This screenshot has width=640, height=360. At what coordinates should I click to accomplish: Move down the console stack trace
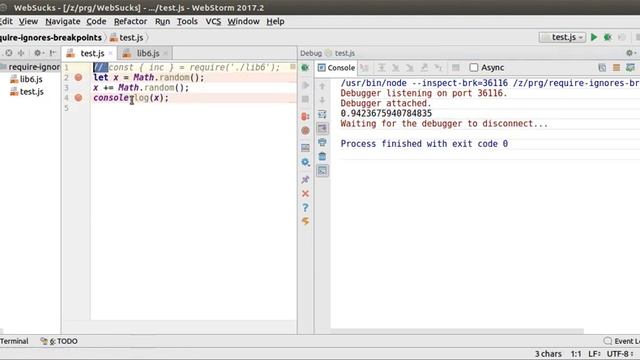[x=322, y=100]
